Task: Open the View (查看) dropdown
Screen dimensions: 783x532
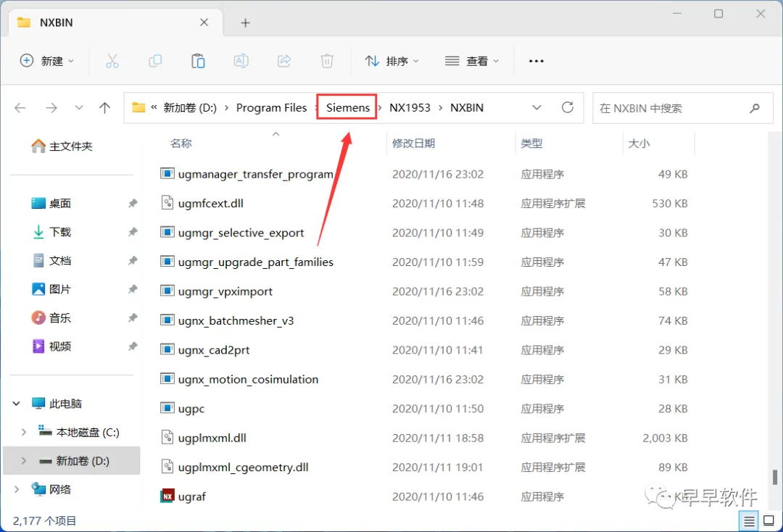Action: (x=471, y=61)
